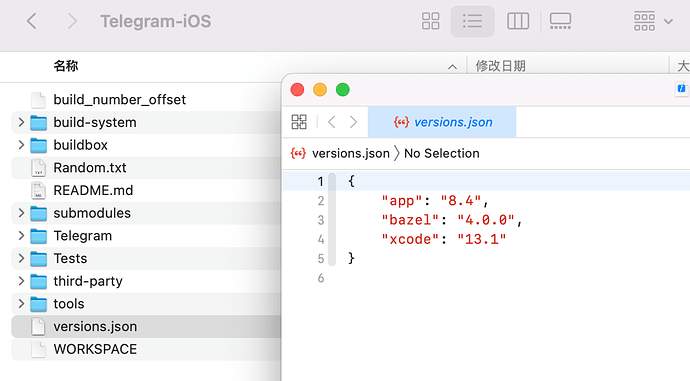
Task: Click the build_number_offset file icon
Action: [39, 100]
